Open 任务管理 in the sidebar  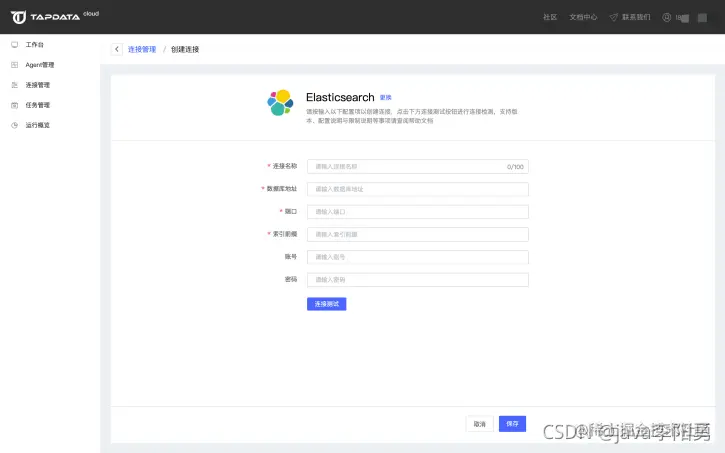coord(37,105)
